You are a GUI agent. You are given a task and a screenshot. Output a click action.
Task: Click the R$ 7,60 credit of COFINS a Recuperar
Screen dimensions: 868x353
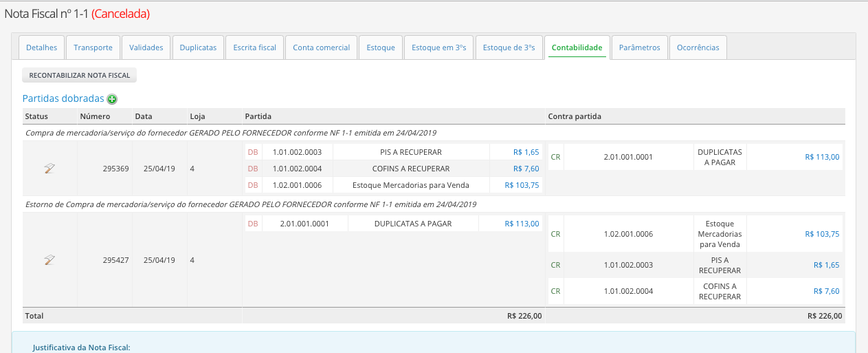coord(827,291)
